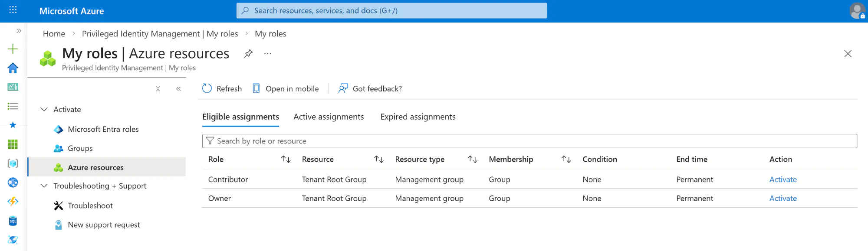Collapse Troubleshooting + Support section
This screenshot has width=868, height=251.
click(x=44, y=186)
